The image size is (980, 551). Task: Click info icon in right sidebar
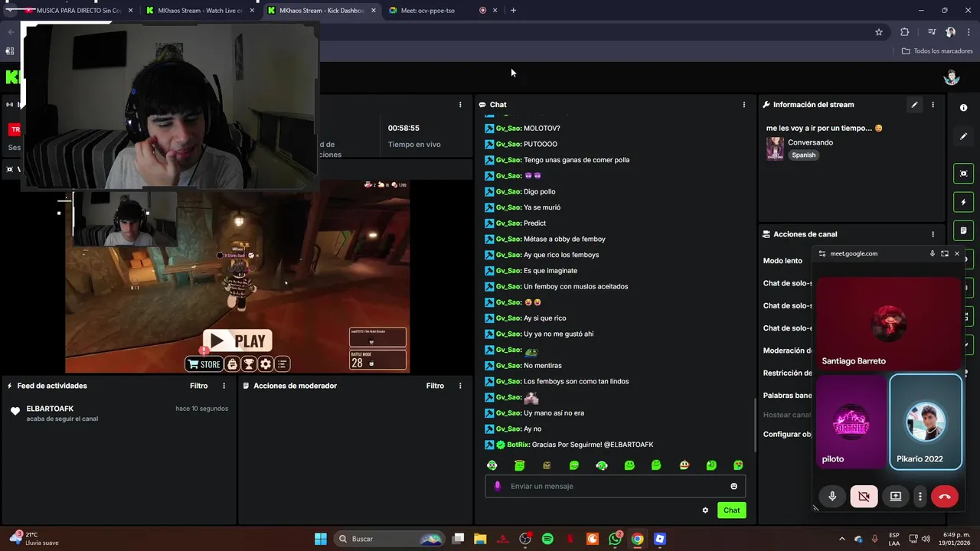point(964,108)
